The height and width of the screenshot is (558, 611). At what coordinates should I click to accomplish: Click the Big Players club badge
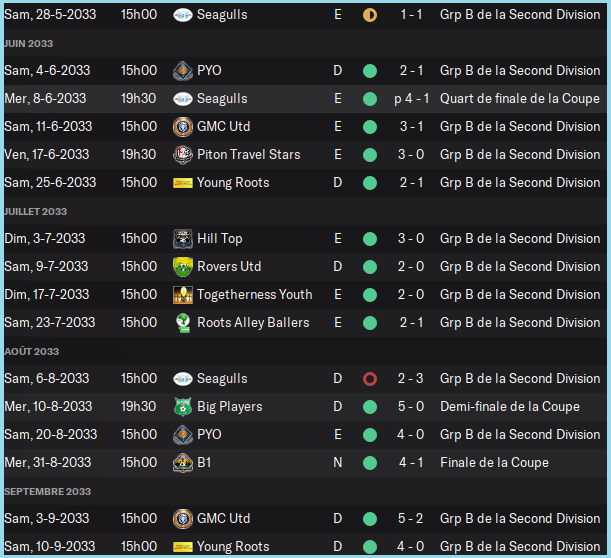182,407
